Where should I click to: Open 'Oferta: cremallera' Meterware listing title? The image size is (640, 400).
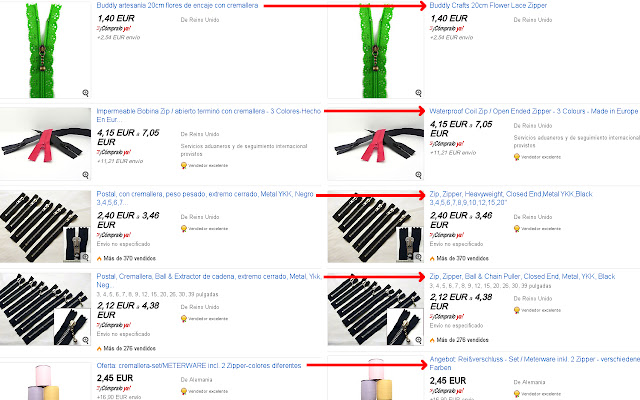(x=199, y=366)
